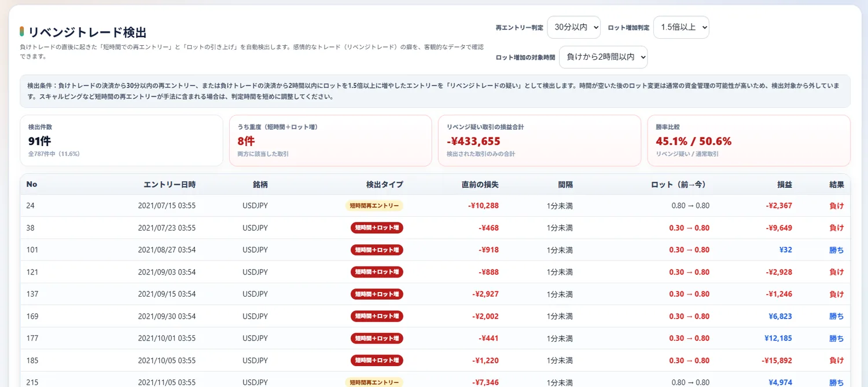The width and height of the screenshot is (868, 387).
Task: Click the 直前の損失 column header
Action: pos(480,184)
